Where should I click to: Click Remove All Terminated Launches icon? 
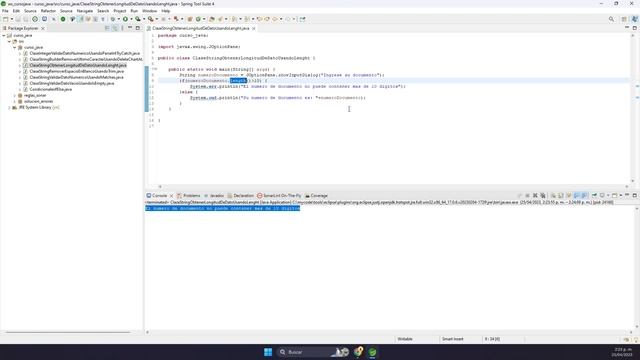pyautogui.click(x=543, y=196)
